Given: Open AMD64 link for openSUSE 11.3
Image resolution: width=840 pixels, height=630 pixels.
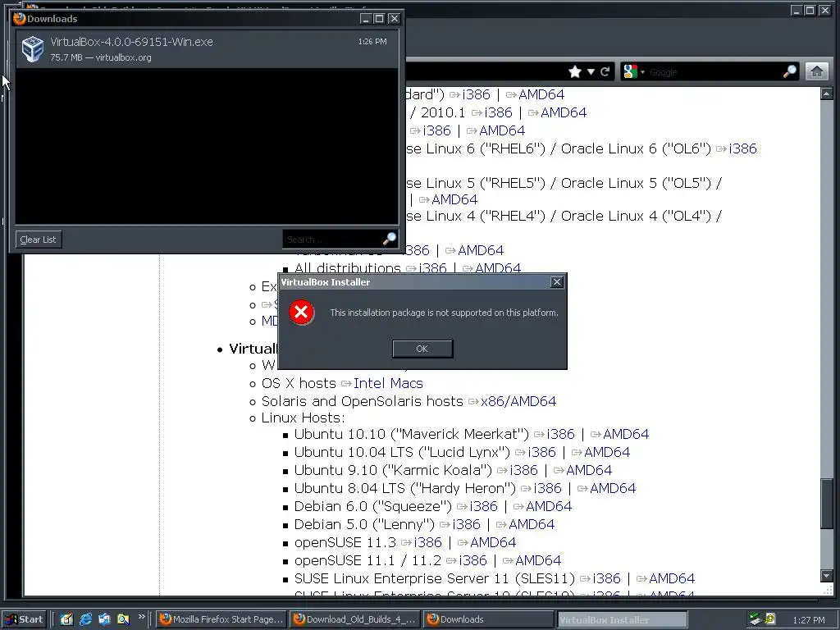Looking at the screenshot, I should [x=493, y=543].
